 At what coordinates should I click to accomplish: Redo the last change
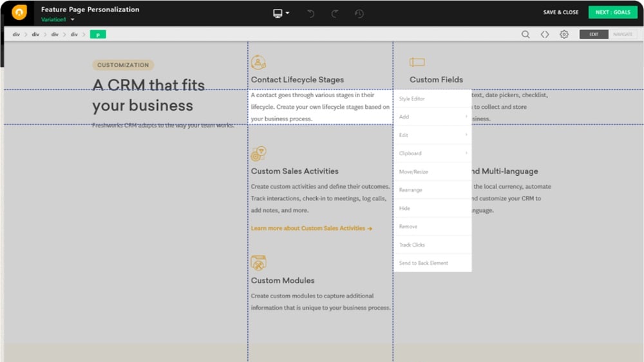[x=335, y=14]
